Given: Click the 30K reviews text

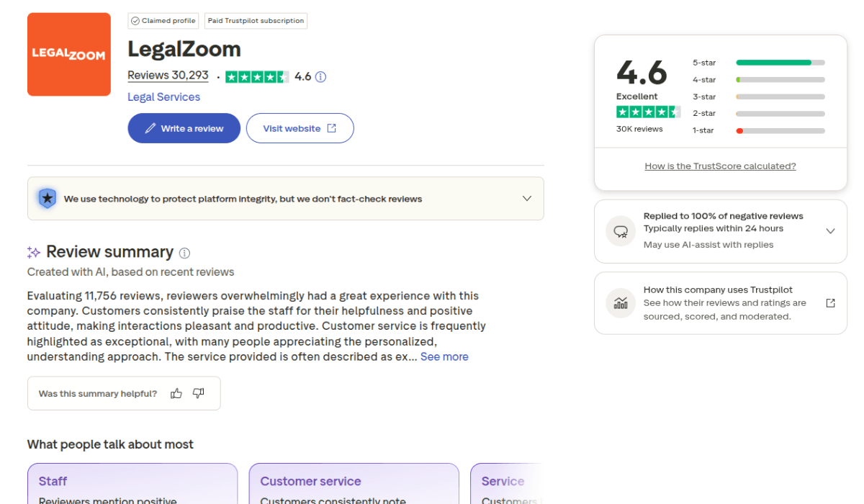Looking at the screenshot, I should (639, 129).
